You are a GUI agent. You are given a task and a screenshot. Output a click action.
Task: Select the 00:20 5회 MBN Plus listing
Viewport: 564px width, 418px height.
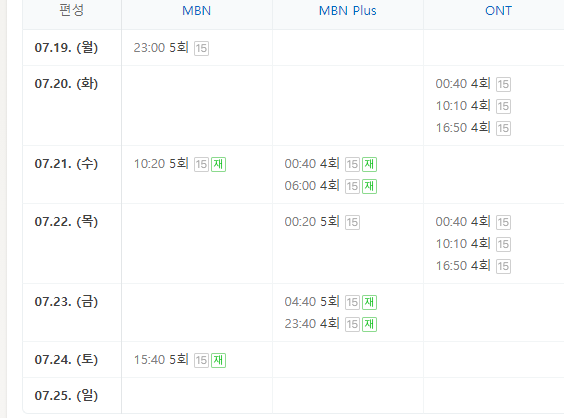312,222
